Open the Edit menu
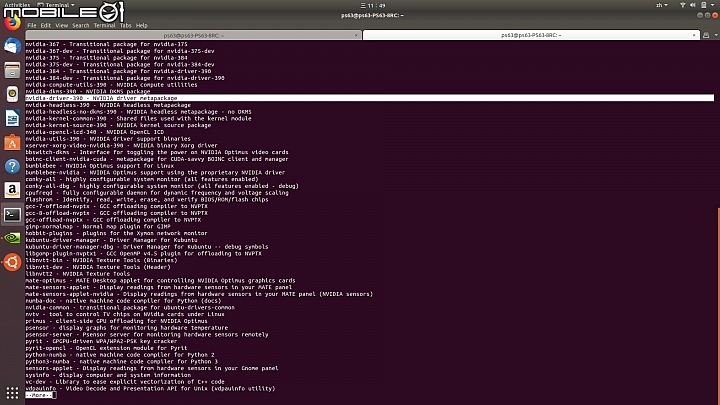The height and width of the screenshot is (405, 720). coord(45,26)
